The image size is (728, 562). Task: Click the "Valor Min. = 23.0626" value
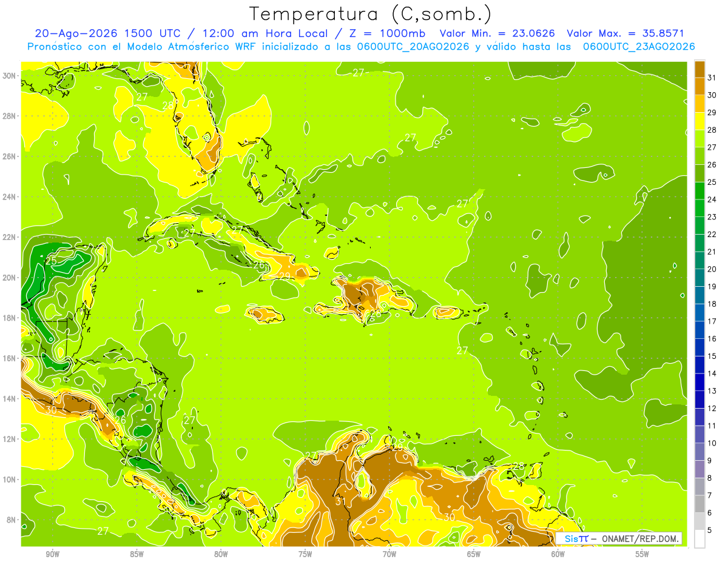coord(497,33)
